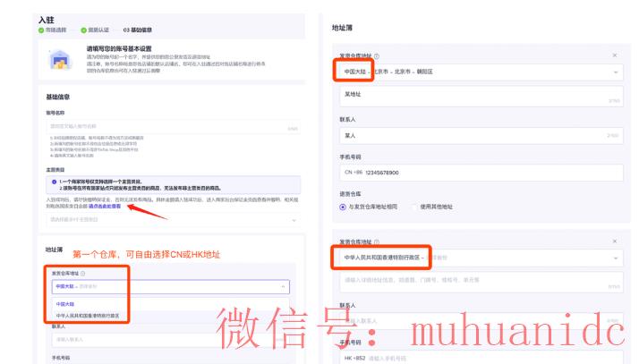Click the up arrow of the open region dropdown
The image size is (639, 364).
point(283,287)
